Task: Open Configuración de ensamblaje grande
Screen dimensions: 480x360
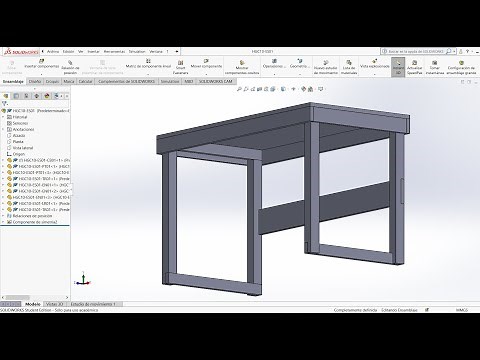Action: [461, 67]
